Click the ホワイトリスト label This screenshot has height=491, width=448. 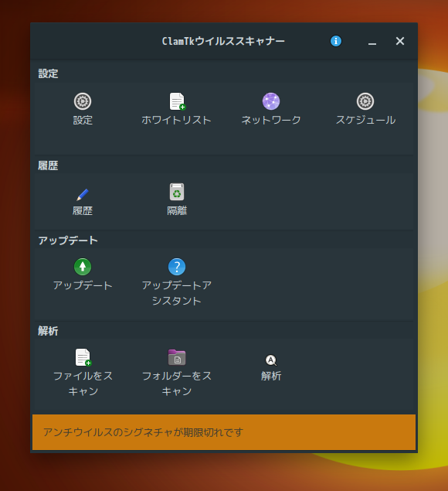[x=176, y=120]
